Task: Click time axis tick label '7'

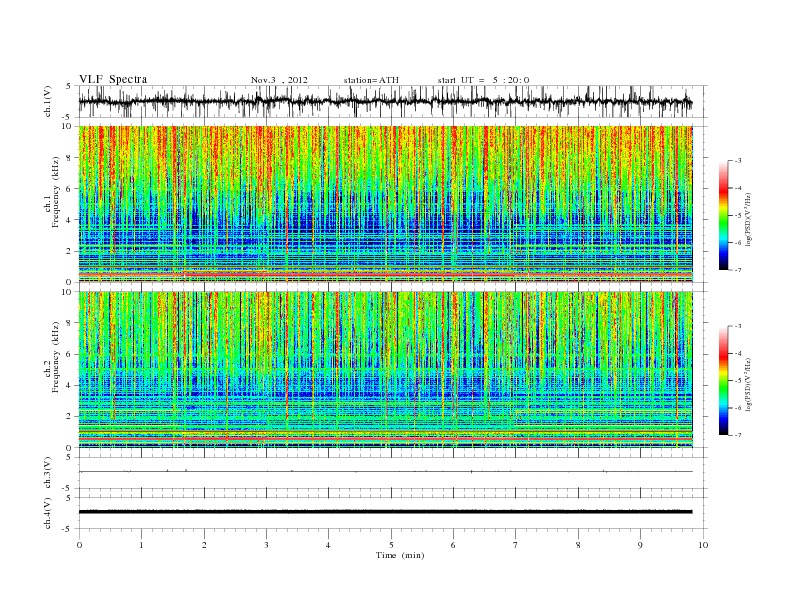Action: click(x=516, y=545)
